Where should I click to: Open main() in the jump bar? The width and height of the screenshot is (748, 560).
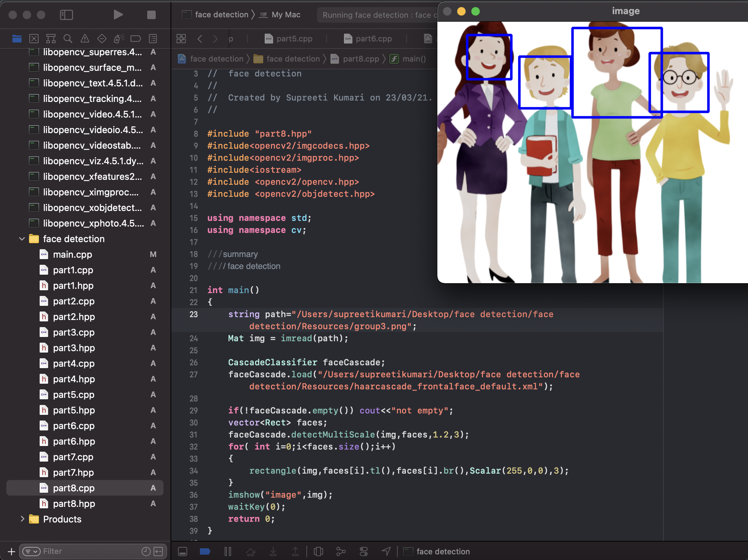(408, 59)
